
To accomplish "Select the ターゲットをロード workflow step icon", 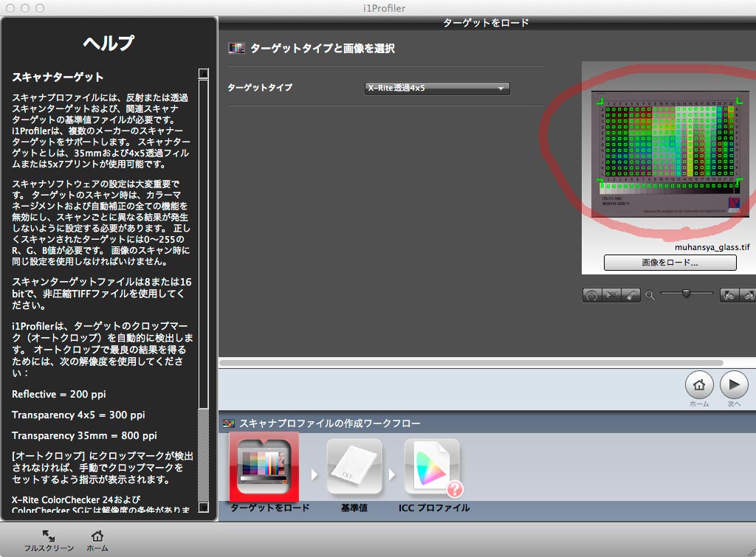I will click(x=264, y=466).
